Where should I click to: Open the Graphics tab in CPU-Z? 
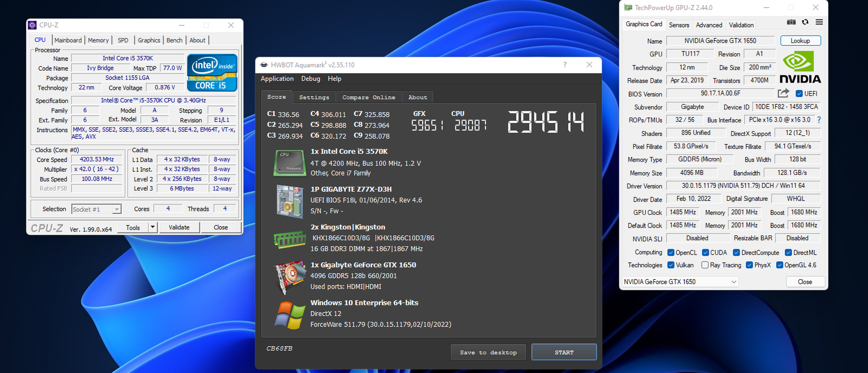(149, 40)
